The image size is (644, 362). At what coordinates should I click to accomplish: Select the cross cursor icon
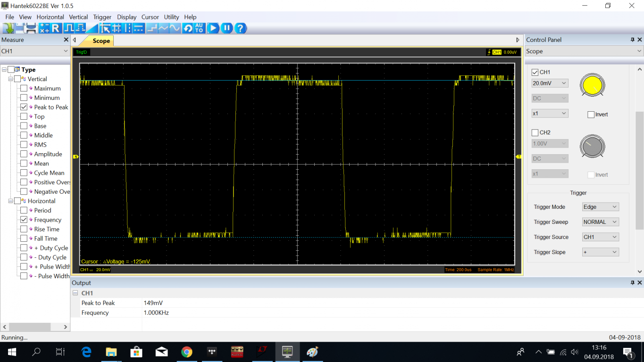(116, 28)
